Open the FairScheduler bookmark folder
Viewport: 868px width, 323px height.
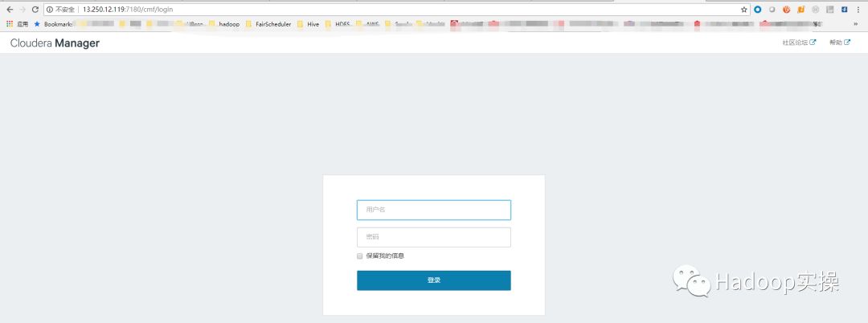point(268,24)
